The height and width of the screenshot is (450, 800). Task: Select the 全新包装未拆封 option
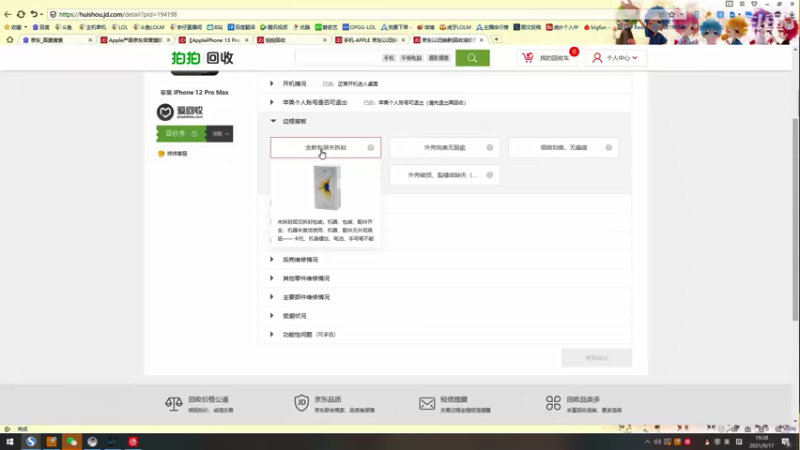(x=326, y=147)
